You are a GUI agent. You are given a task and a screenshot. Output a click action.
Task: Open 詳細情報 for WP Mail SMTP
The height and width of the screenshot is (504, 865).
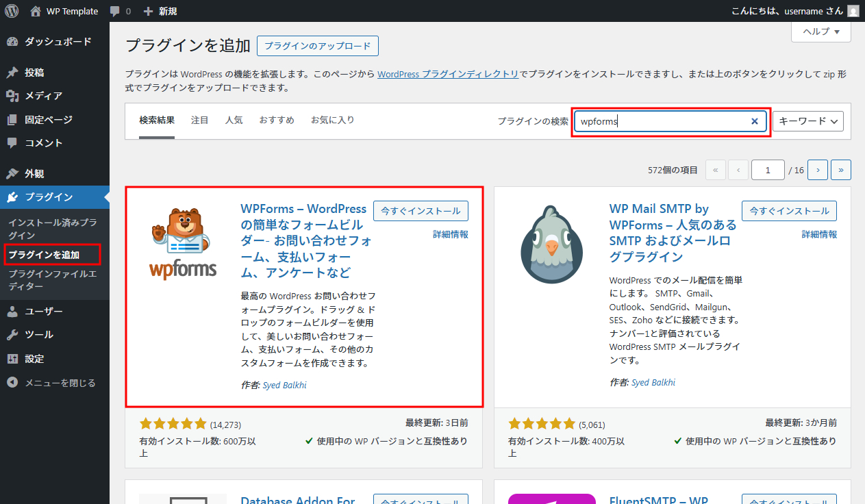(819, 234)
